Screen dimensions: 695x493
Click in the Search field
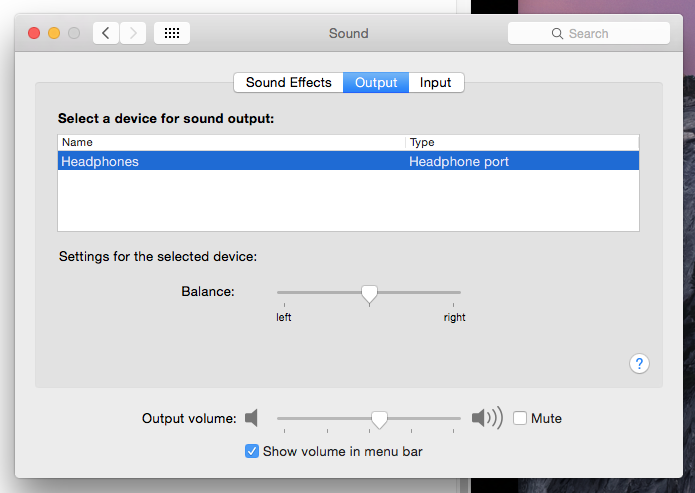pyautogui.click(x=600, y=34)
